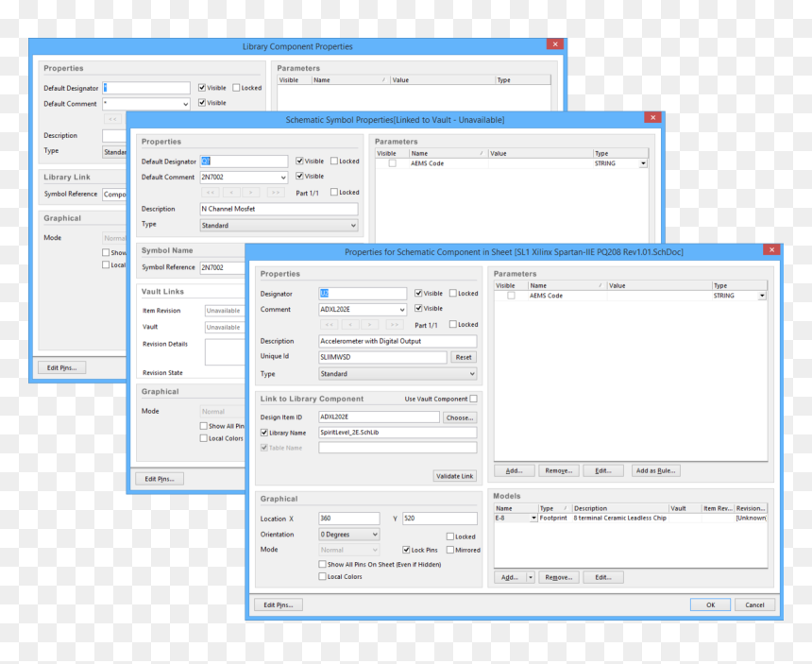Click Edit under the Models list

(603, 577)
